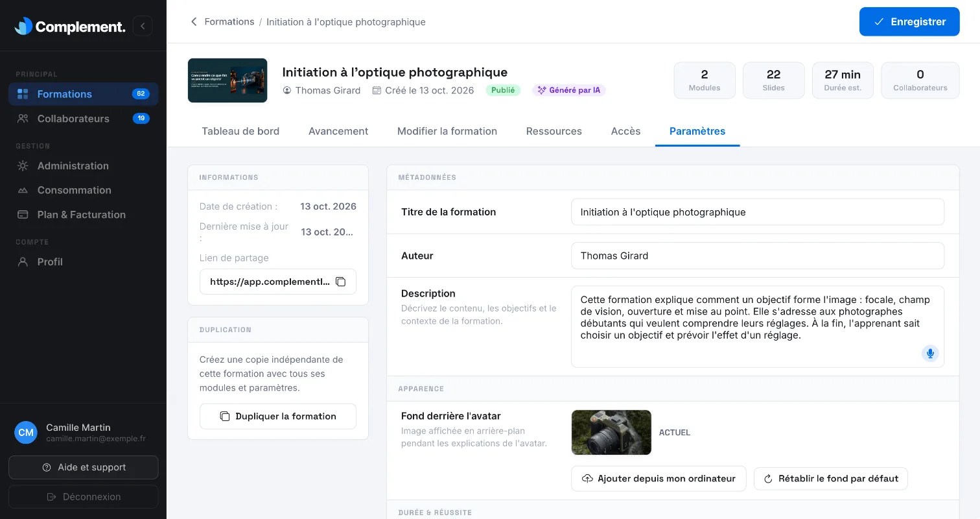Open the Accès tab

tap(625, 131)
